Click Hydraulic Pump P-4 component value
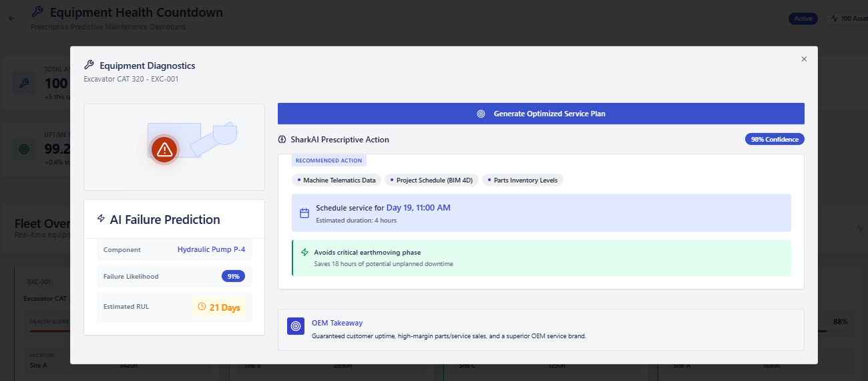Image resolution: width=868 pixels, height=381 pixels. point(211,250)
